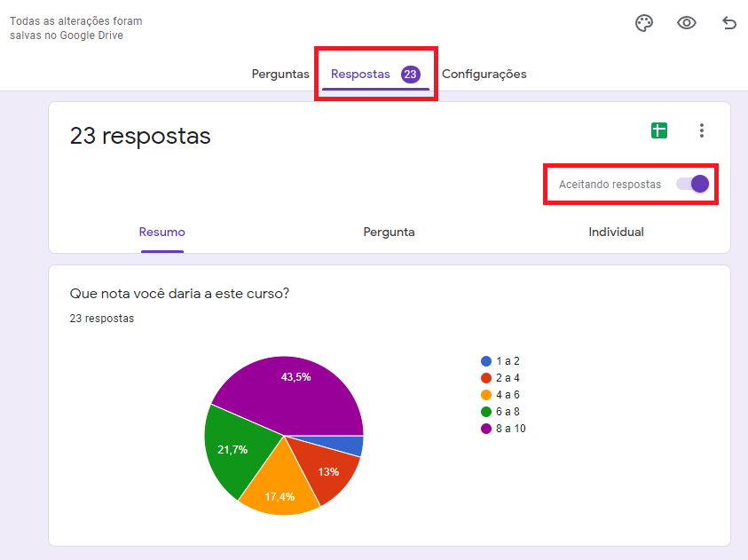This screenshot has height=560, width=748.
Task: Switch to the Perguntas tab
Action: click(280, 74)
